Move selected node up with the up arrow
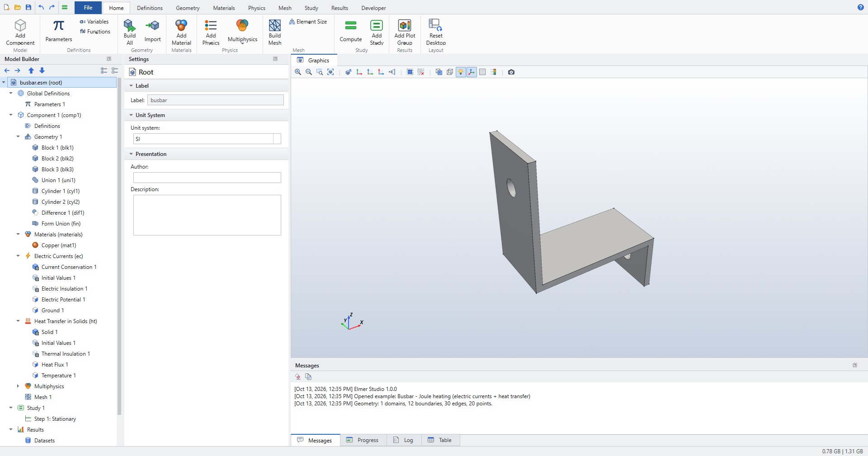This screenshot has height=456, width=868. point(31,71)
